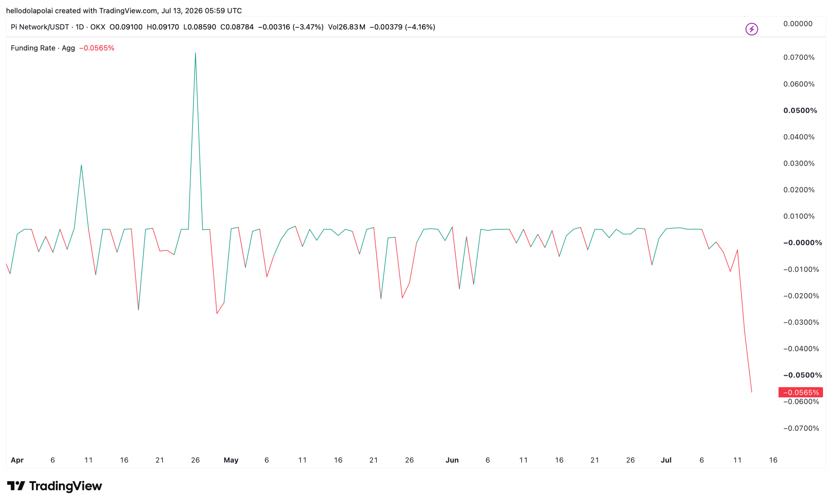Click the red -0.0565% axis price tag
The image size is (832, 504).
pos(800,392)
